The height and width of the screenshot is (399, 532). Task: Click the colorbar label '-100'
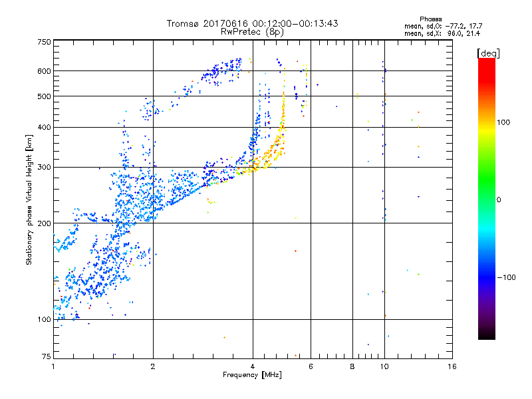(x=506, y=277)
